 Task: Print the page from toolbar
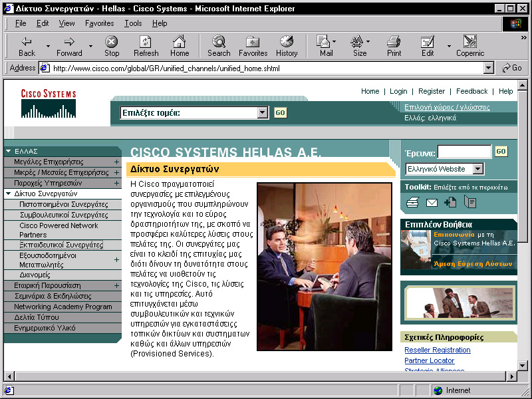tap(394, 46)
